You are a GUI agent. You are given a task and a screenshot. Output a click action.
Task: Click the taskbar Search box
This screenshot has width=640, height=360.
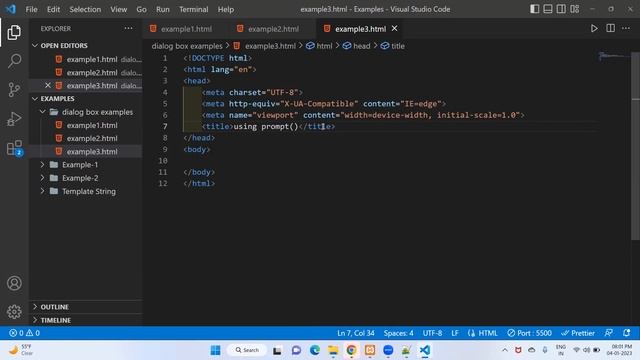tap(247, 350)
